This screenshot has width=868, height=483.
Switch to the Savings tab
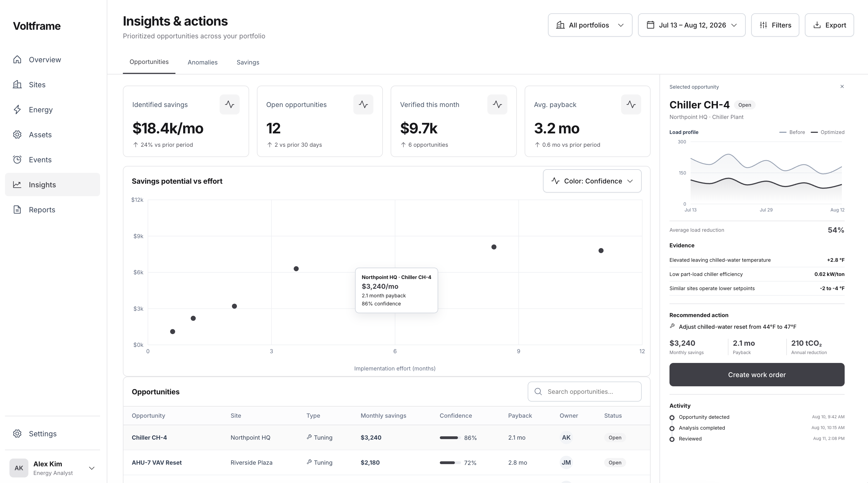pyautogui.click(x=248, y=62)
